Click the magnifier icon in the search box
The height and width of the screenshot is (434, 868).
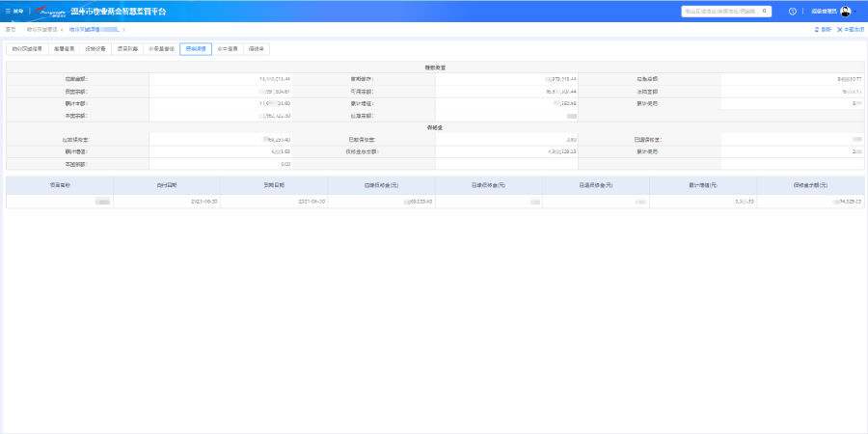point(764,12)
